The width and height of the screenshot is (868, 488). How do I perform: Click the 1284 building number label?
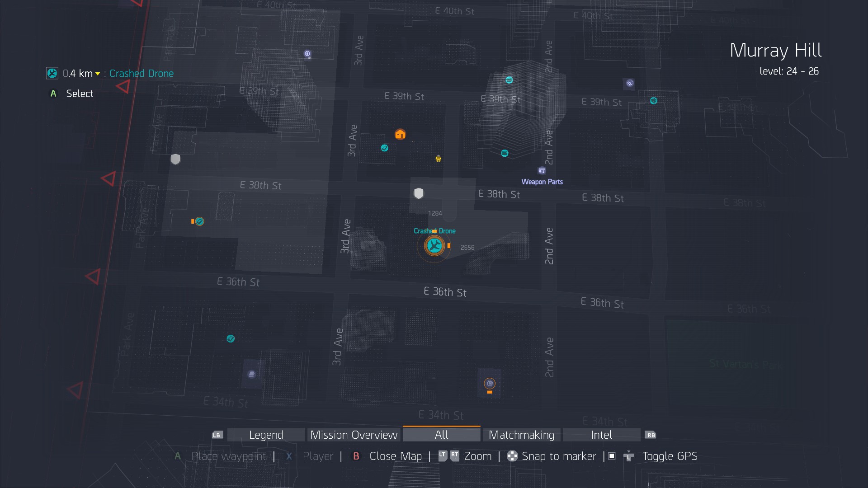click(435, 213)
